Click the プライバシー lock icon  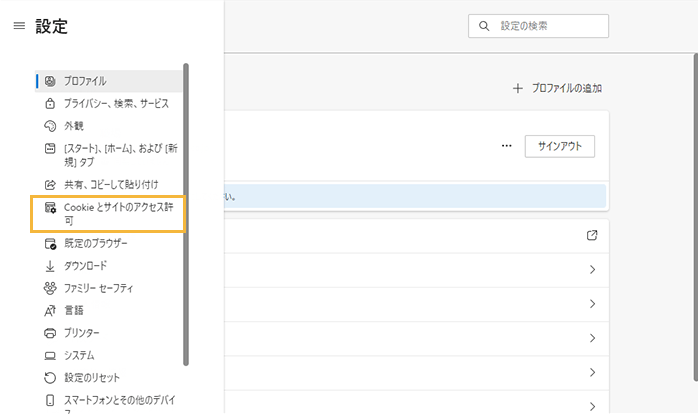click(50, 103)
